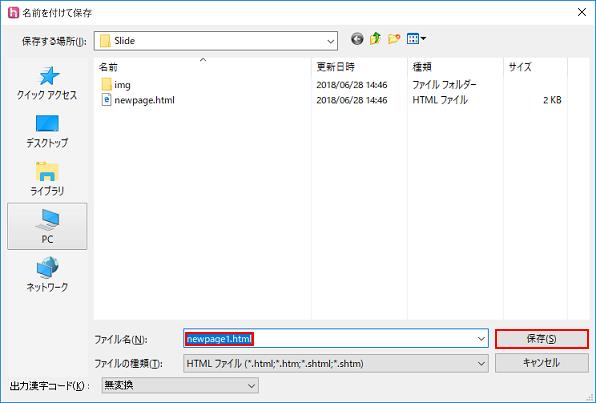
Task: Open the ファイルの種類 dropdown
Action: (x=336, y=364)
